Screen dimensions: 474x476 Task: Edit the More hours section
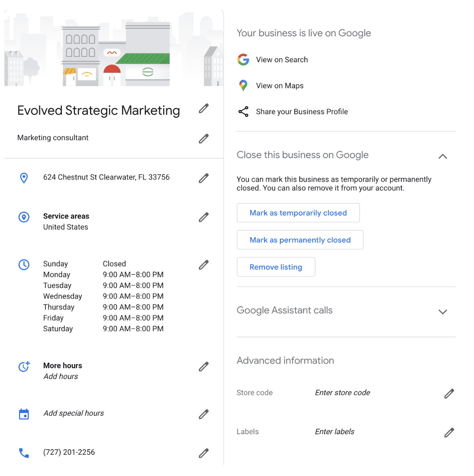[x=204, y=366]
